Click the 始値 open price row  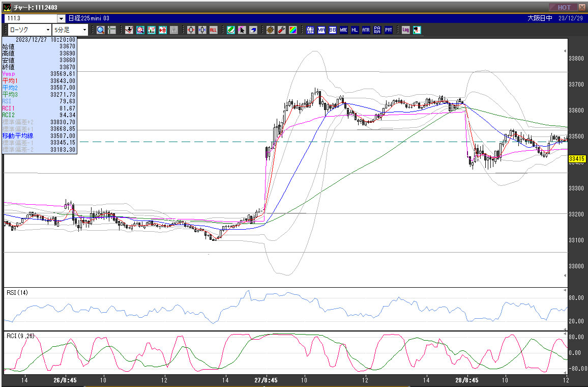(39, 46)
